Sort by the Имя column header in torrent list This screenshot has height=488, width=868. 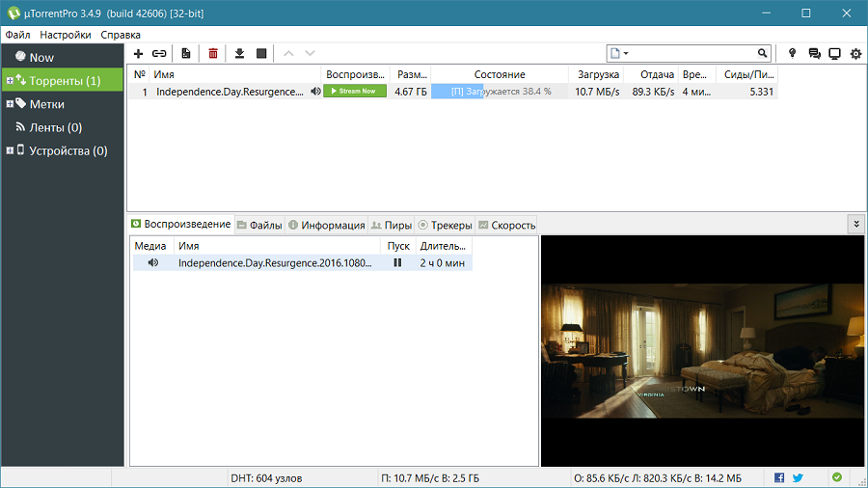click(234, 74)
